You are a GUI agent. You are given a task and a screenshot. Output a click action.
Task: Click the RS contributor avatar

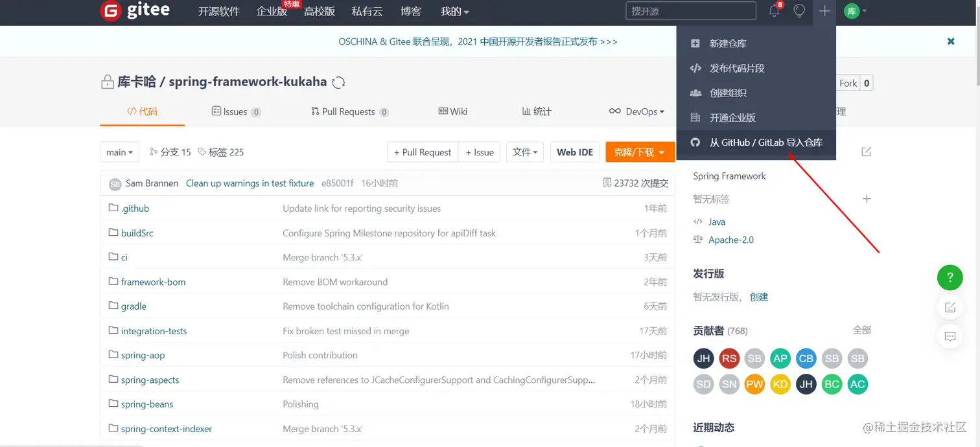[729, 358]
